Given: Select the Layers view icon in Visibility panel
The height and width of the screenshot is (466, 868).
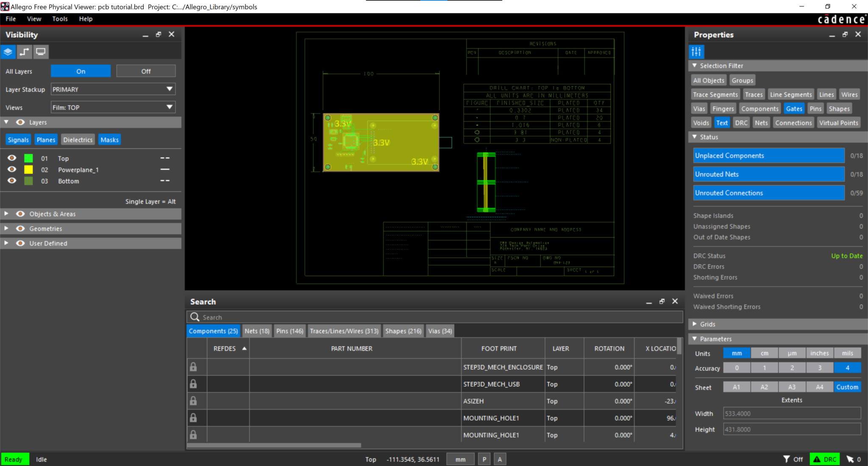Looking at the screenshot, I should (8, 52).
